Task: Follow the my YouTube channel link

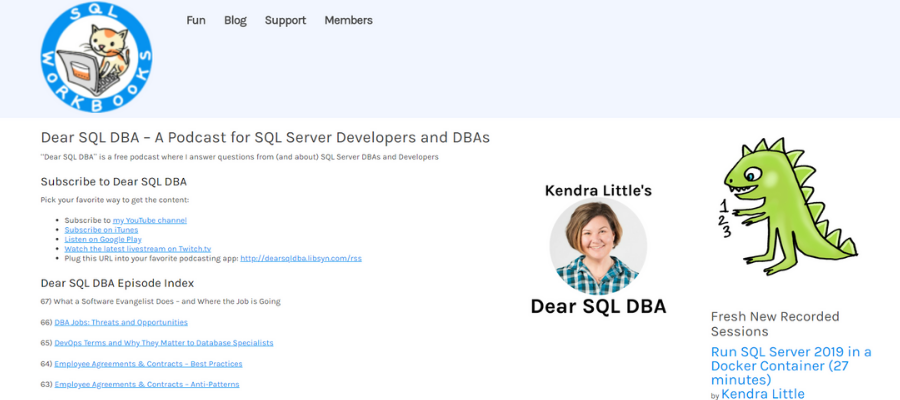Action: (x=150, y=220)
